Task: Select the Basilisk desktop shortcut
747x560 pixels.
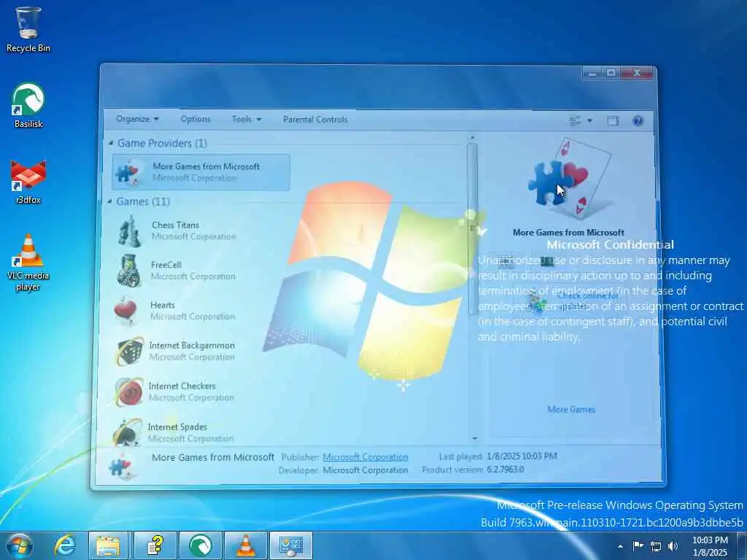Action: [x=28, y=106]
